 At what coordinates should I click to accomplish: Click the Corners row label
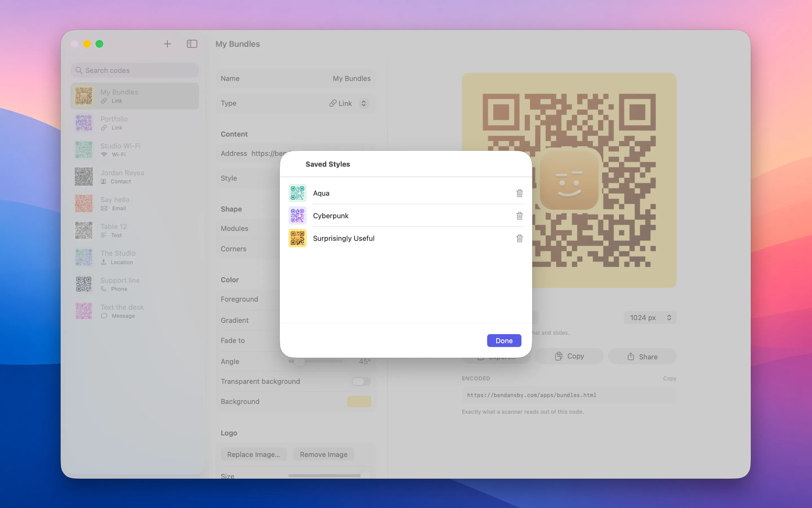233,249
